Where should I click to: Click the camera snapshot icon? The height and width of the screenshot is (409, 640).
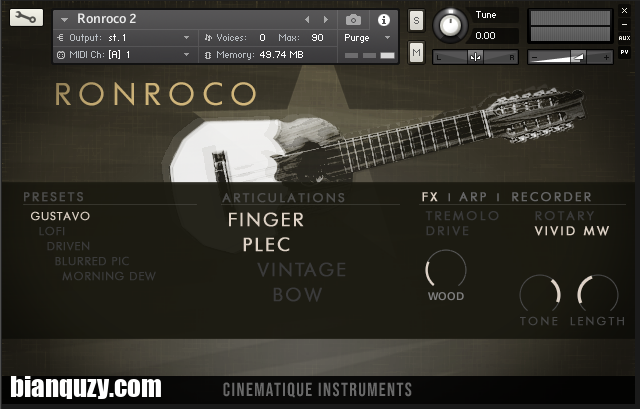(353, 20)
